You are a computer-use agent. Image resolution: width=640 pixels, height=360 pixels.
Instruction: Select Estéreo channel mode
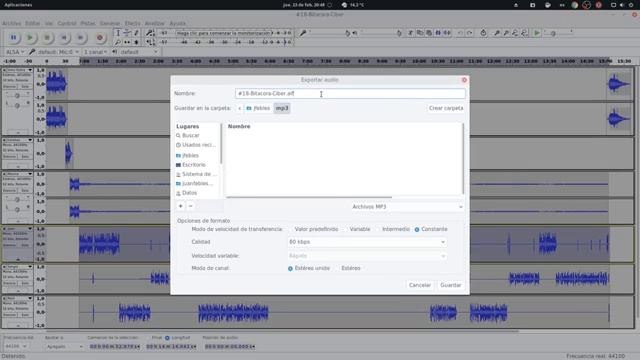click(x=348, y=268)
